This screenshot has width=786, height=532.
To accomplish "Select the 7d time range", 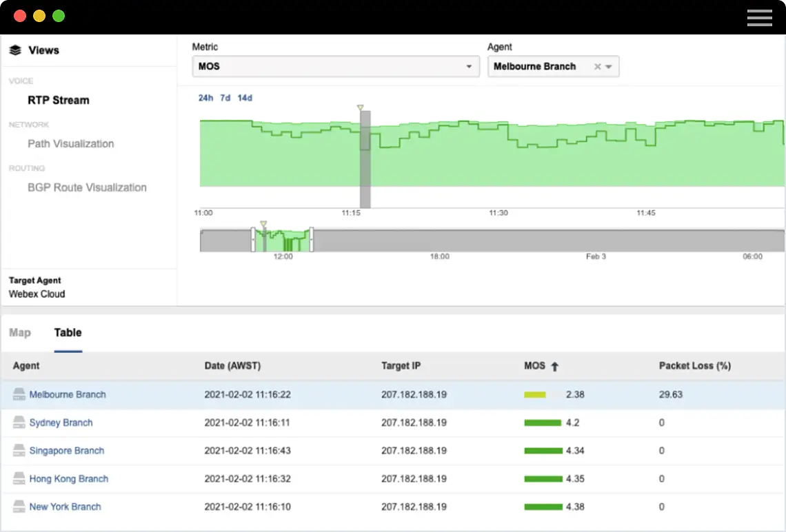I will click(x=225, y=98).
